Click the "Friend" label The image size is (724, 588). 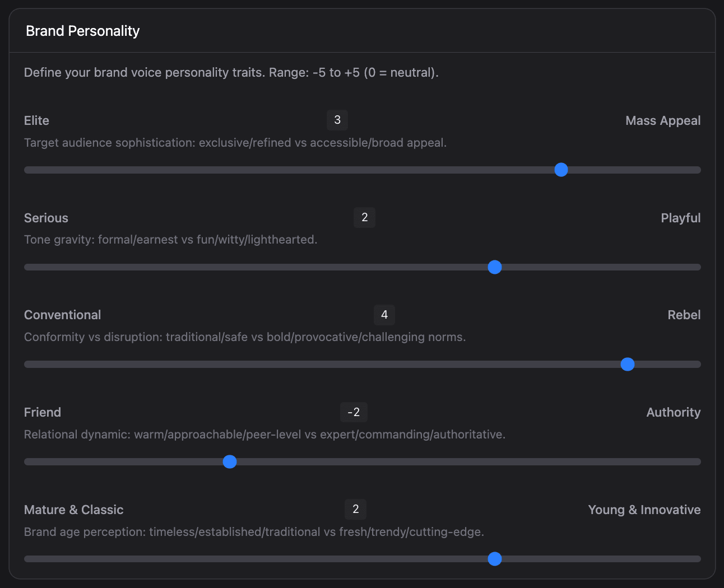43,412
